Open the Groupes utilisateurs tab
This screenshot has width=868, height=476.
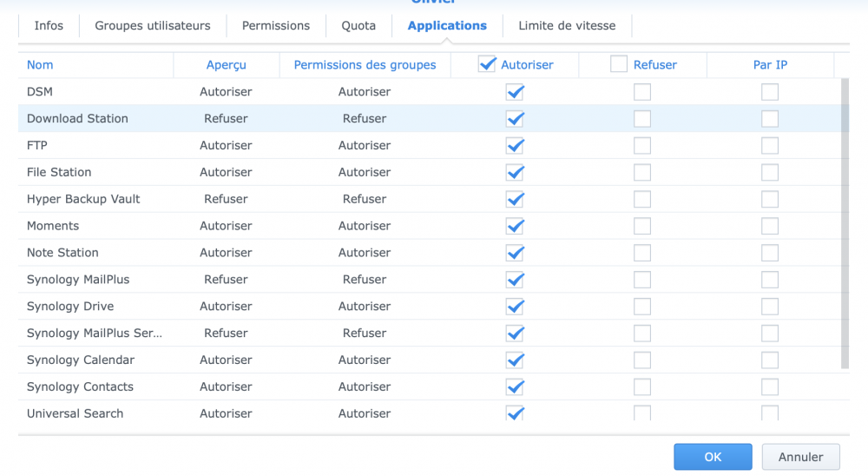pos(153,26)
